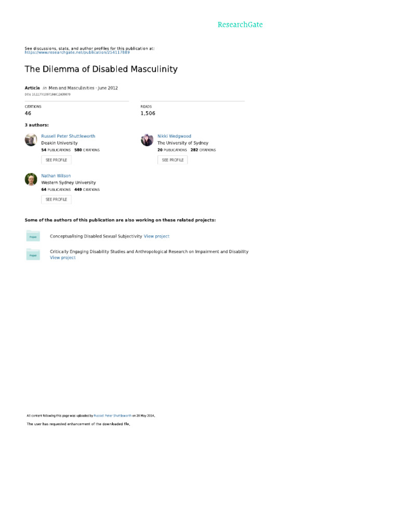This screenshot has height=532, width=399.
Task: Click the ResearchGate logo
Action: click(240, 24)
